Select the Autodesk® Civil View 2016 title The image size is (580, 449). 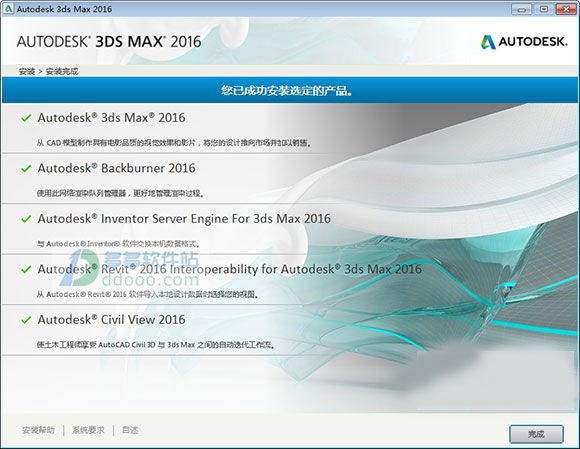click(111, 320)
